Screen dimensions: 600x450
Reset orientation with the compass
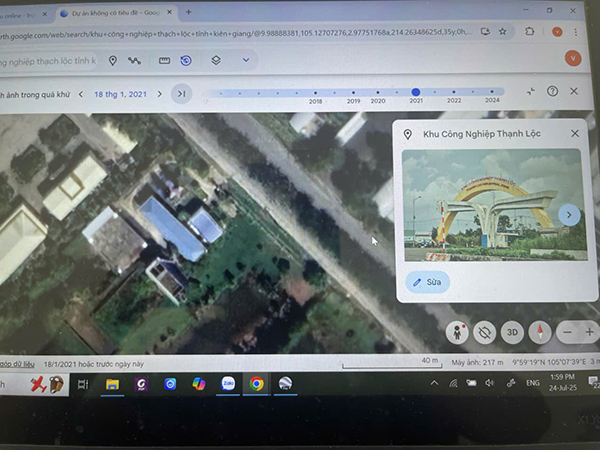click(x=539, y=331)
